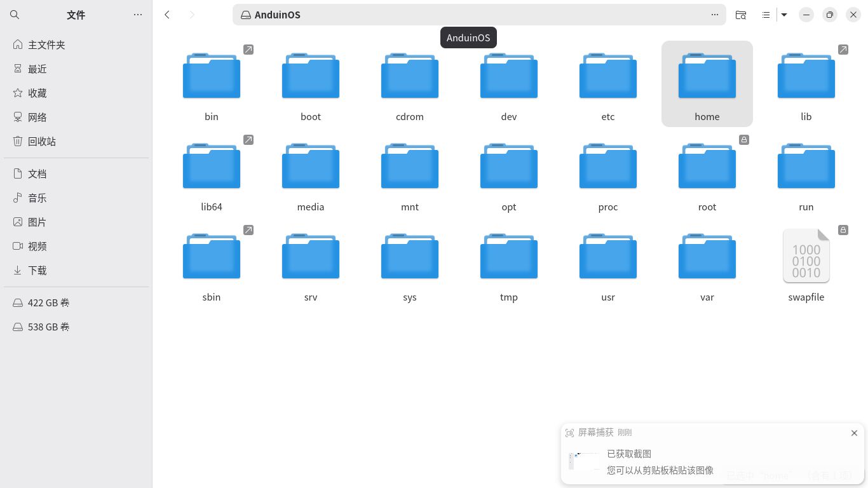Select the Starred (收藏) sidebar entry
868x488 pixels.
tap(37, 93)
